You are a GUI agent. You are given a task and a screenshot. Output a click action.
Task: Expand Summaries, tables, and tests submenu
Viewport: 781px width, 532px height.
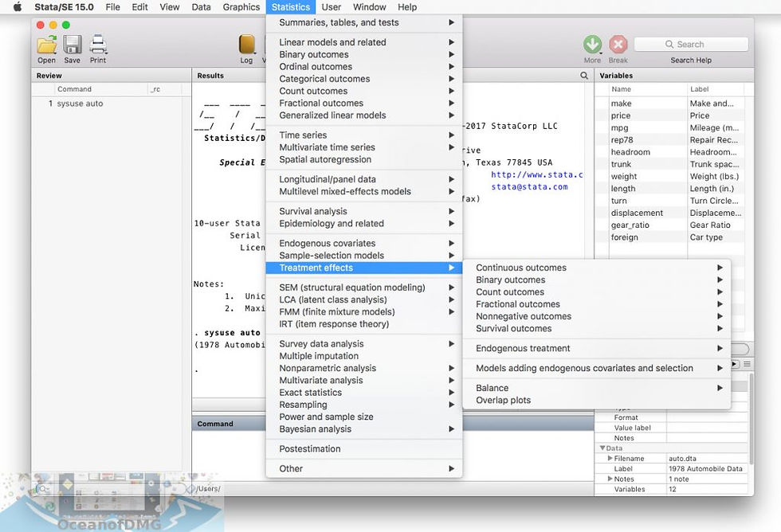point(364,22)
